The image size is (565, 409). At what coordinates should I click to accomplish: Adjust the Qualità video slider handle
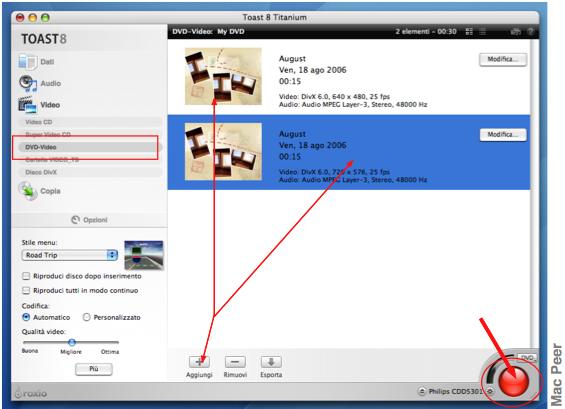click(x=72, y=342)
